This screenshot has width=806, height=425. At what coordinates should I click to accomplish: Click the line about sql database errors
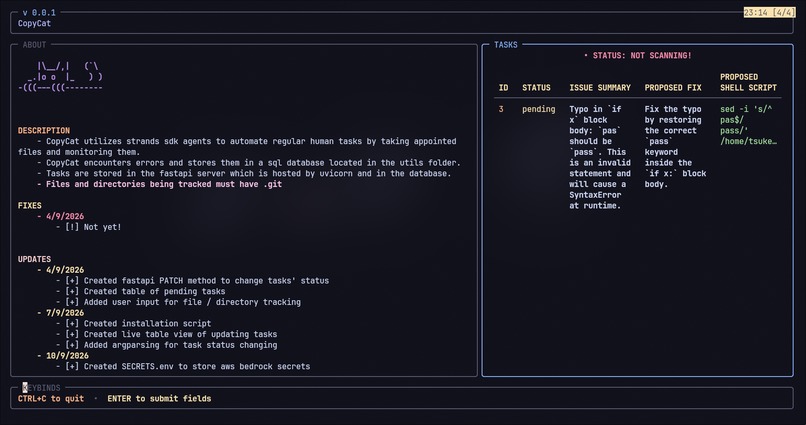(249, 163)
